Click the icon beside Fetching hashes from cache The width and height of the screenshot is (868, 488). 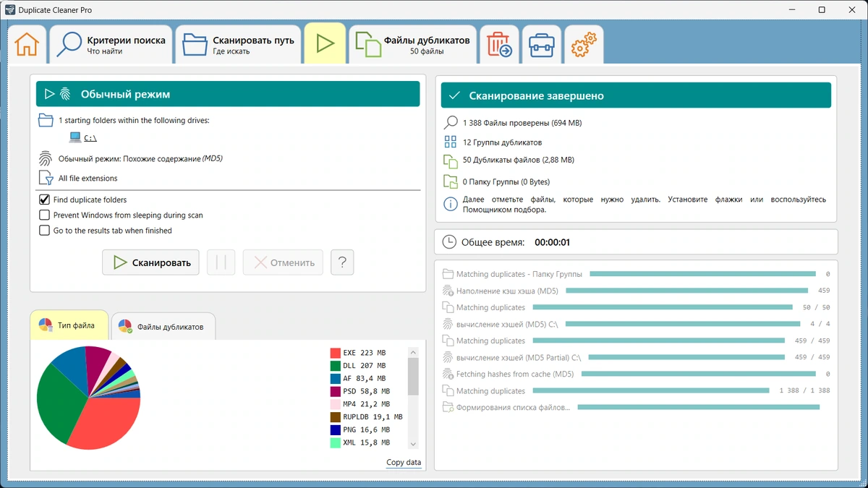[x=447, y=374]
